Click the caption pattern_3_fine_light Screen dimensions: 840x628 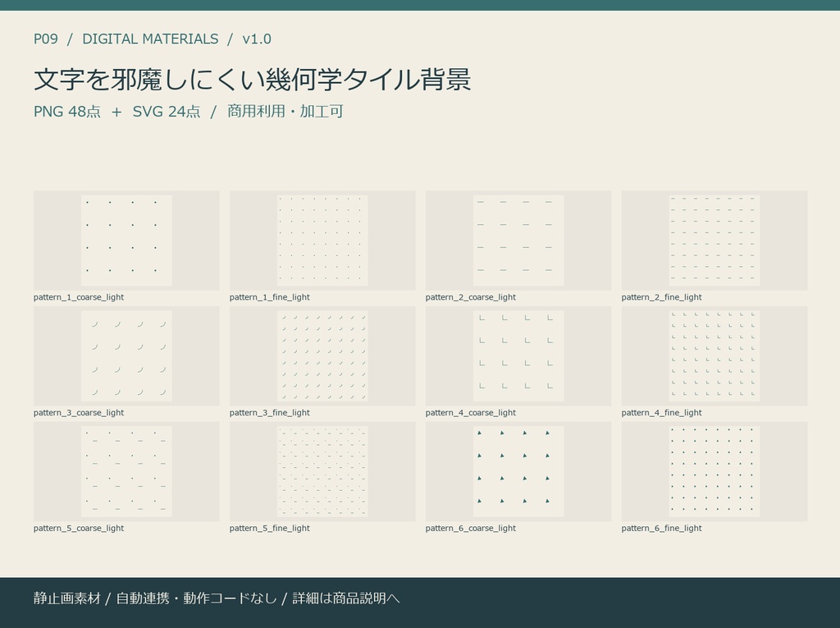pos(270,412)
